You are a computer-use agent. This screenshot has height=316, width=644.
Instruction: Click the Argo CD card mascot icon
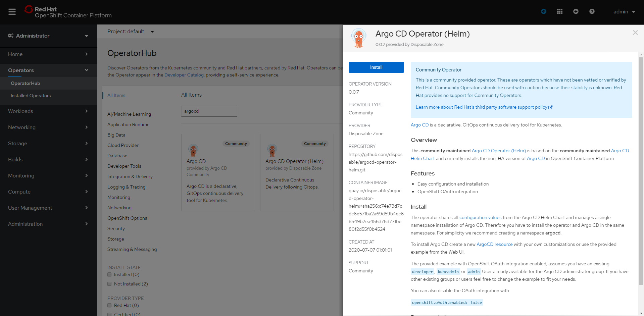click(193, 151)
